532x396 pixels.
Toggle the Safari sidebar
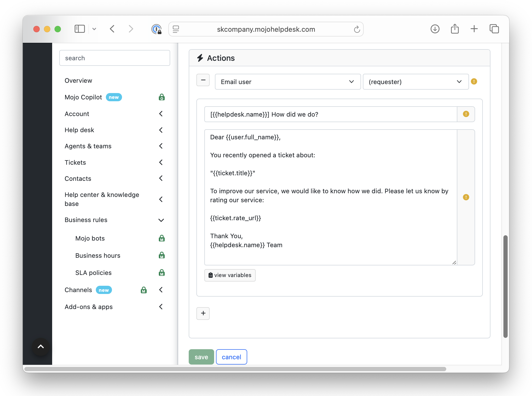79,29
